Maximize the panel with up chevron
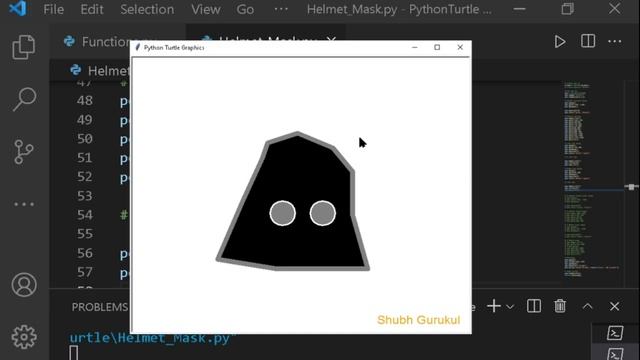Image resolution: width=640 pixels, height=360 pixels. click(587, 306)
